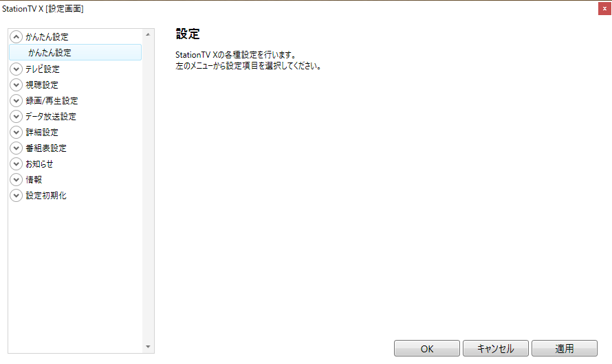Viewport: 612px width, 364px height.
Task: Open the 詳細設定 menu label
Action: pos(42,132)
